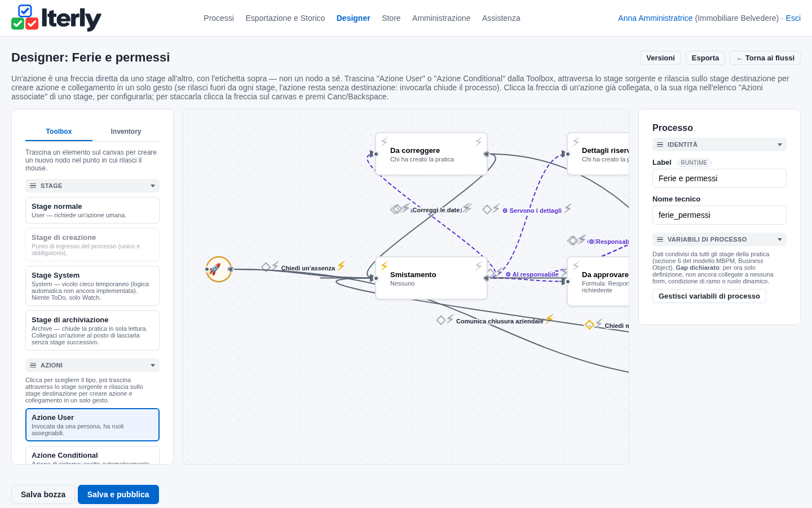Log out with the Esci link
Screen dimensions: 812x508
(x=793, y=18)
